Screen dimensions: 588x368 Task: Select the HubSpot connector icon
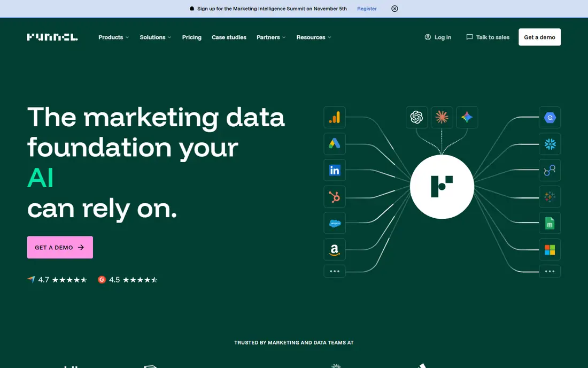point(335,196)
